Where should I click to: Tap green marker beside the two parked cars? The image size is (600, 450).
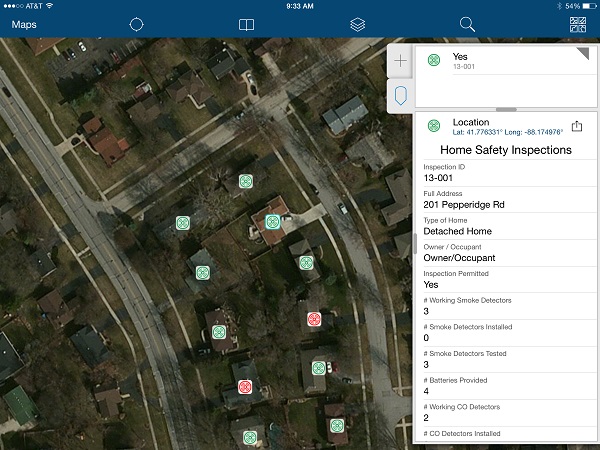tap(318, 368)
